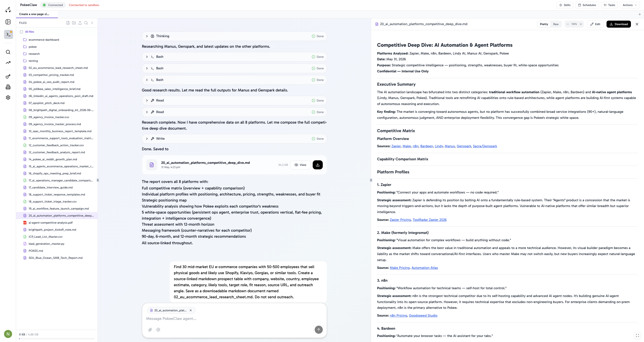
Task: Open the Schedules menu
Action: click(x=587, y=5)
